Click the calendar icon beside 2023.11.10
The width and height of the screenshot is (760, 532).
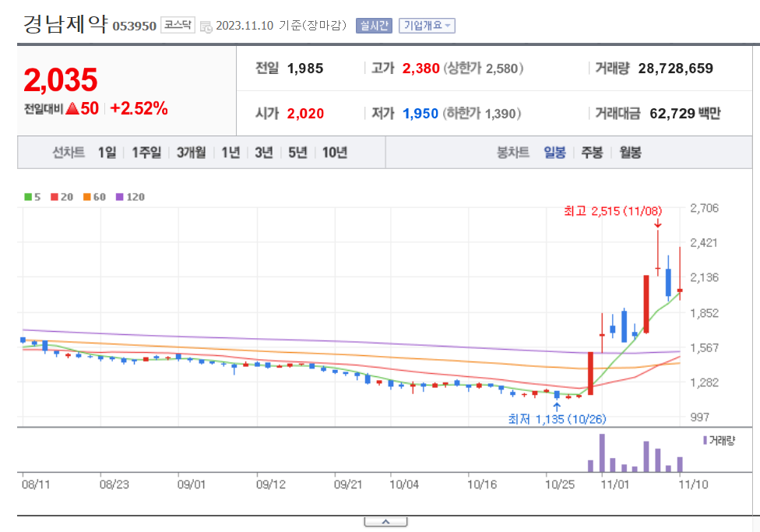206,26
